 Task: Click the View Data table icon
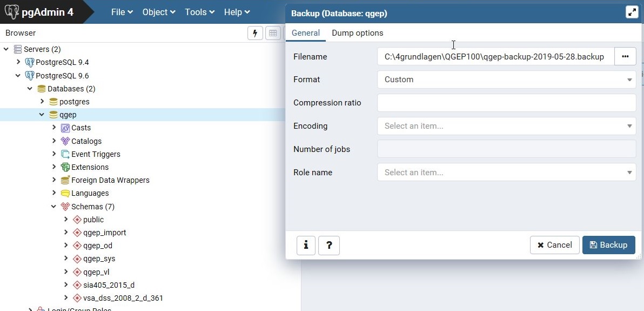pyautogui.click(x=273, y=33)
